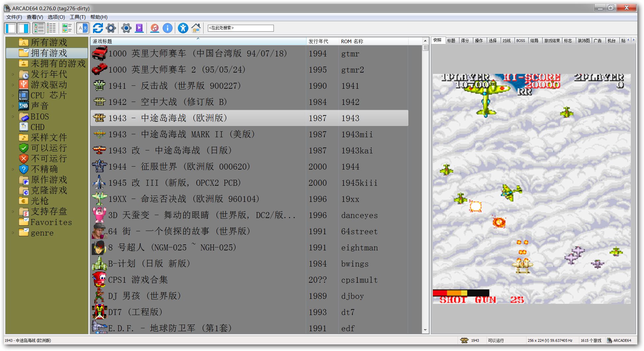Click the search input field
Screen dimensions: 644x351
[241, 28]
